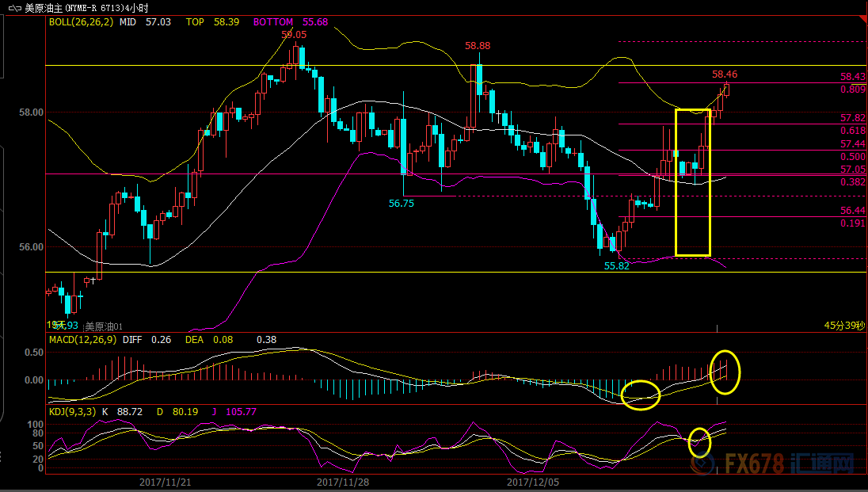The height and width of the screenshot is (492, 868).
Task: Click the BOTTOM label in the BOLL header
Action: point(273,22)
